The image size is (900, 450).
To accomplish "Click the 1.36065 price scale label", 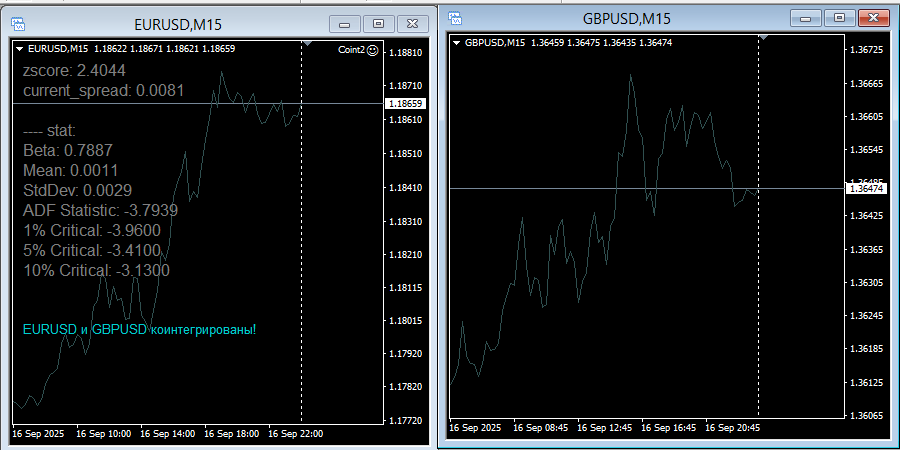I will pos(867,415).
